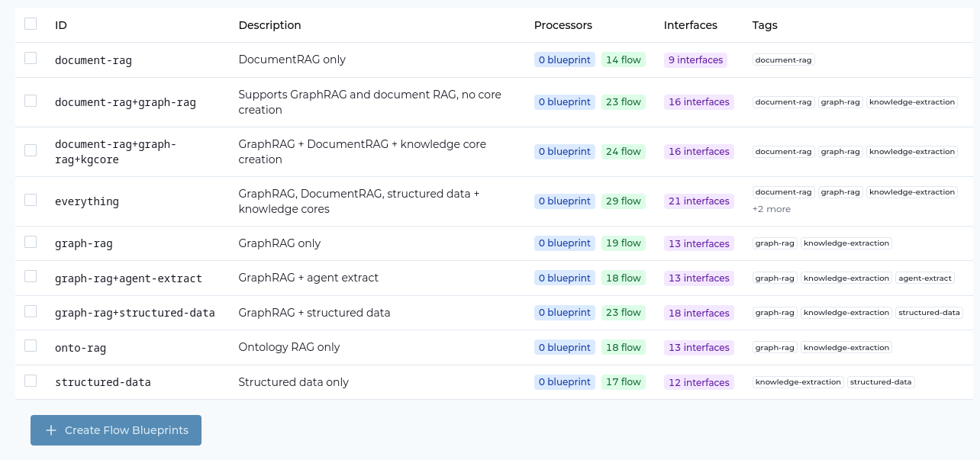The width and height of the screenshot is (980, 460).
Task: Select the '9 interfaces' badge for document-rag
Action: [x=695, y=60]
